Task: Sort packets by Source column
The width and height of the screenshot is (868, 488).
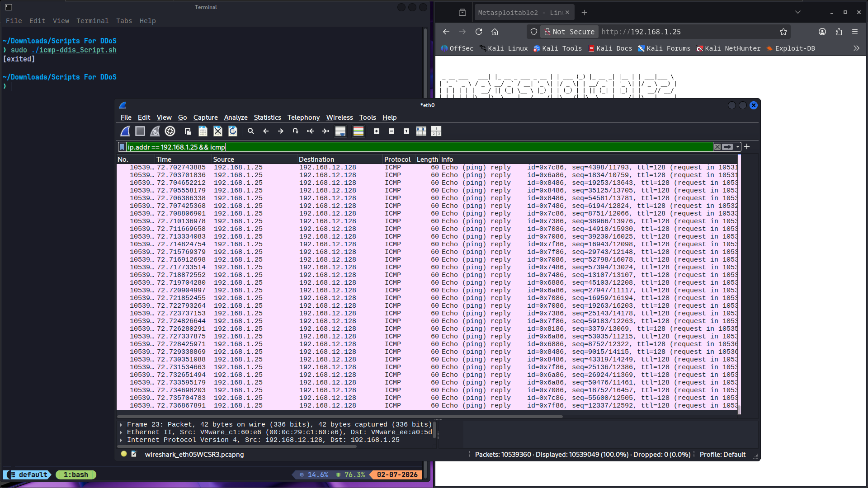Action: (255, 160)
